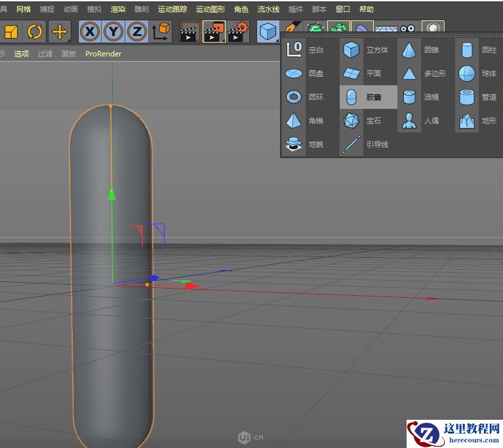The height and width of the screenshot is (448, 503).
Task: Toggle the Y axis lock
Action: (113, 31)
